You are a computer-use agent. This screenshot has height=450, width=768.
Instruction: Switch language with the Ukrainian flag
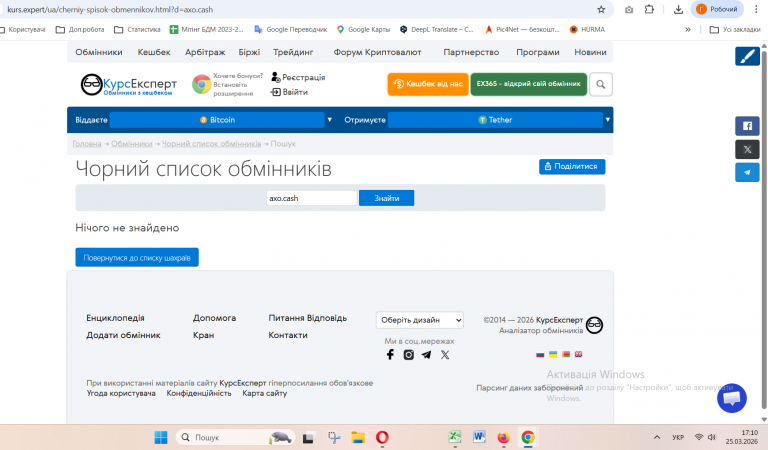click(553, 354)
